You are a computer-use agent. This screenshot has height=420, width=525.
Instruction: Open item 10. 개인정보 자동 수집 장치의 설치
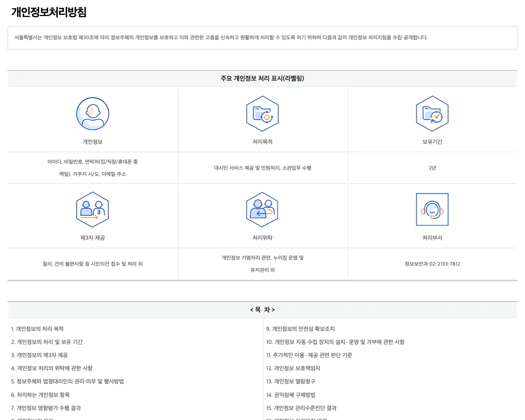tap(335, 342)
